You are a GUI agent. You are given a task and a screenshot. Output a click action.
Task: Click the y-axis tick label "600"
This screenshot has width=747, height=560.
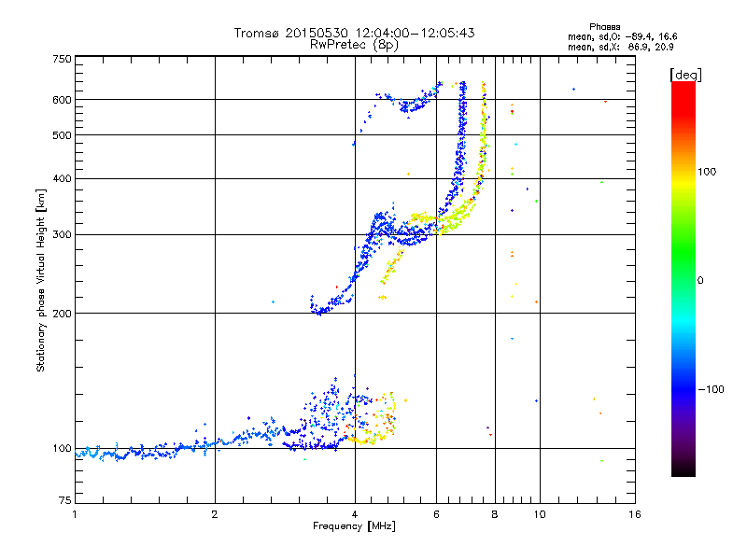pos(62,100)
